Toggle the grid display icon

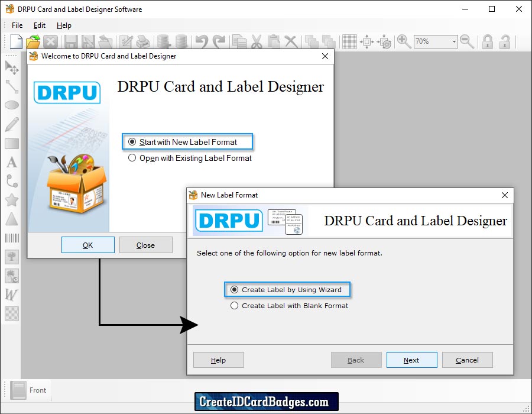tap(349, 42)
